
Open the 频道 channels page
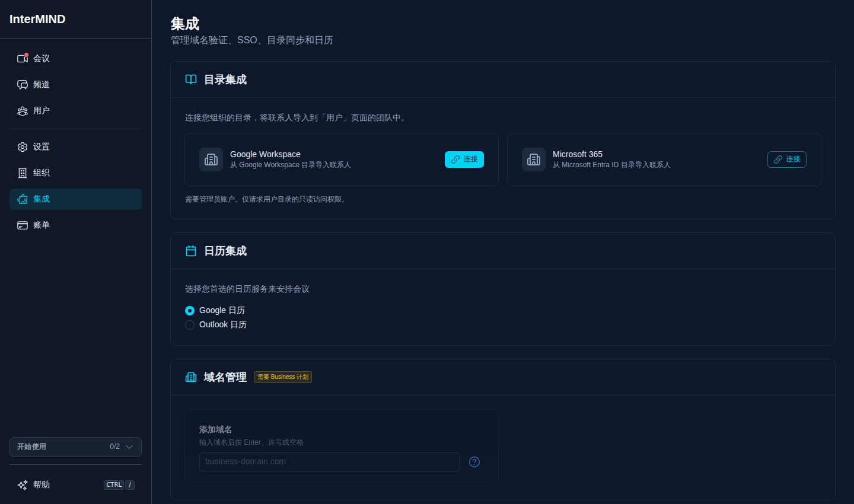tap(75, 84)
